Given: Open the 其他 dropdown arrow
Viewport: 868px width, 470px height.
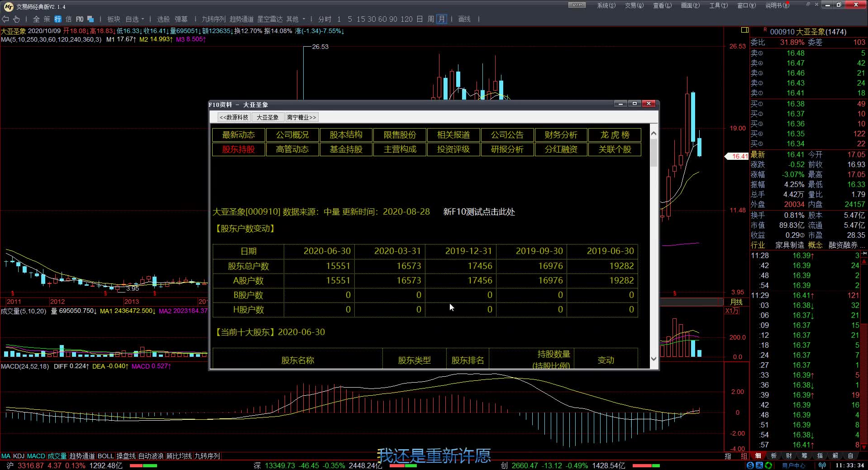Looking at the screenshot, I should coord(304,19).
